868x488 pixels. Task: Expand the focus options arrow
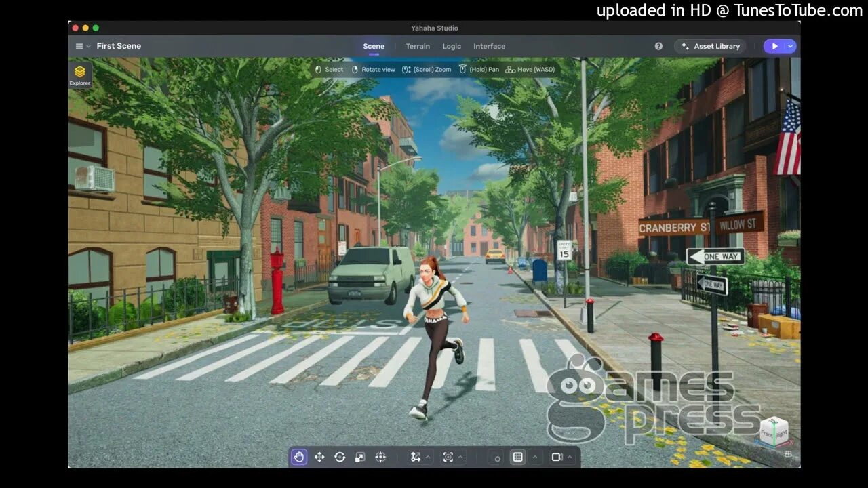point(460,457)
